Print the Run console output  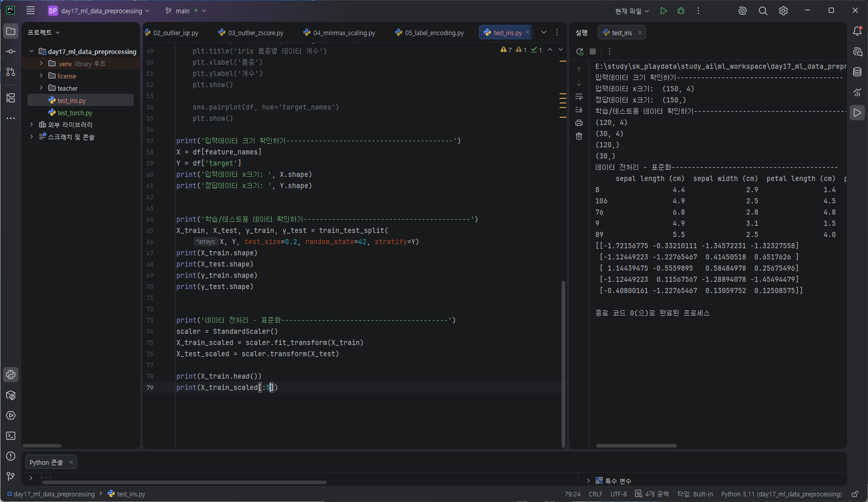579,123
